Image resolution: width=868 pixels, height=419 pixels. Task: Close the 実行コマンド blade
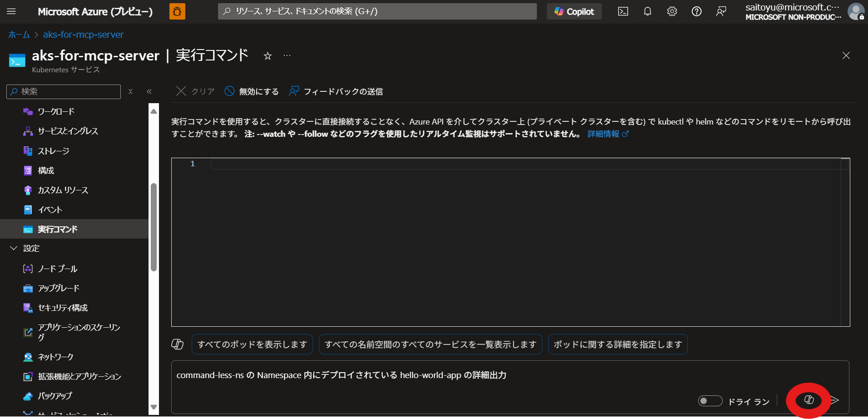click(x=846, y=55)
